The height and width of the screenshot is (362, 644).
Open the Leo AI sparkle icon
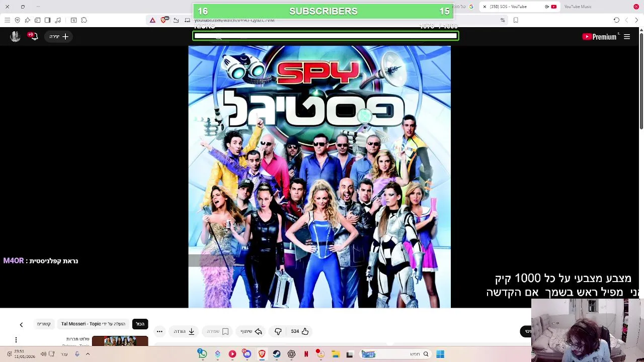click(x=27, y=20)
